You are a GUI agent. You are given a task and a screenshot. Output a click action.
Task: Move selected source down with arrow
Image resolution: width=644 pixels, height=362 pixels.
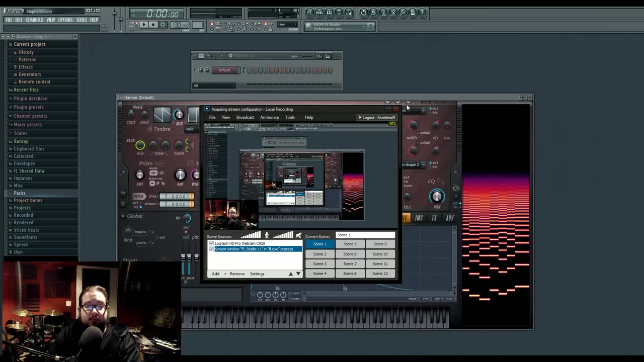[x=298, y=274]
